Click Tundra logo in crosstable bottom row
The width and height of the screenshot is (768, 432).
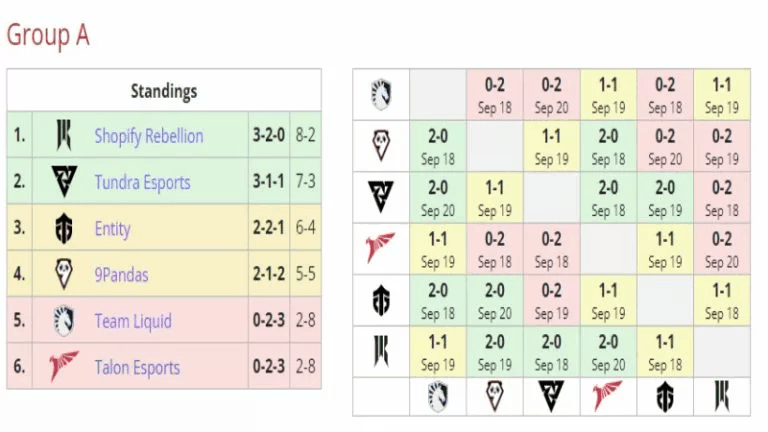point(551,396)
